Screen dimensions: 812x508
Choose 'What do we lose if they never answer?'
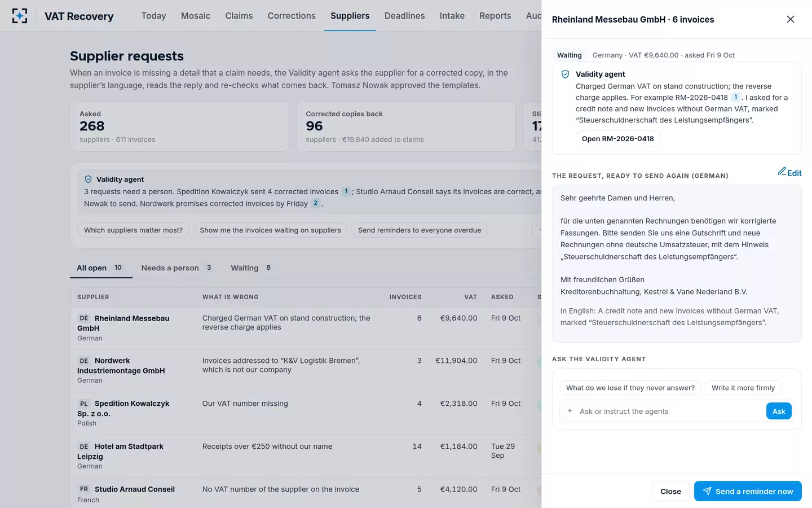[x=630, y=388]
